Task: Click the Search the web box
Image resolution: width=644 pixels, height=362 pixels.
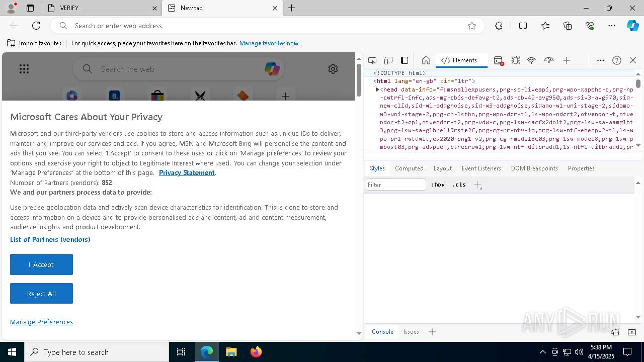Action: [x=179, y=69]
